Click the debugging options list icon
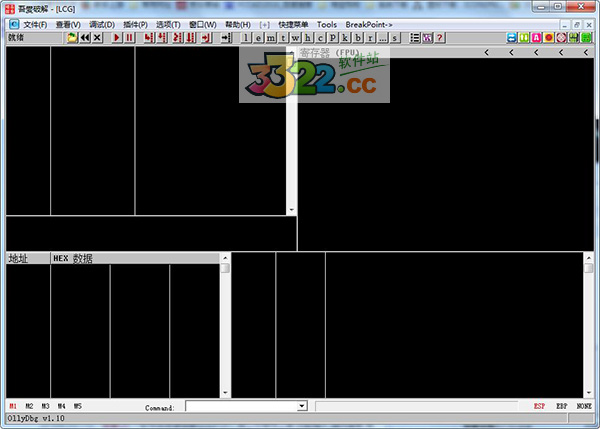The height and width of the screenshot is (429, 600). coord(415,38)
